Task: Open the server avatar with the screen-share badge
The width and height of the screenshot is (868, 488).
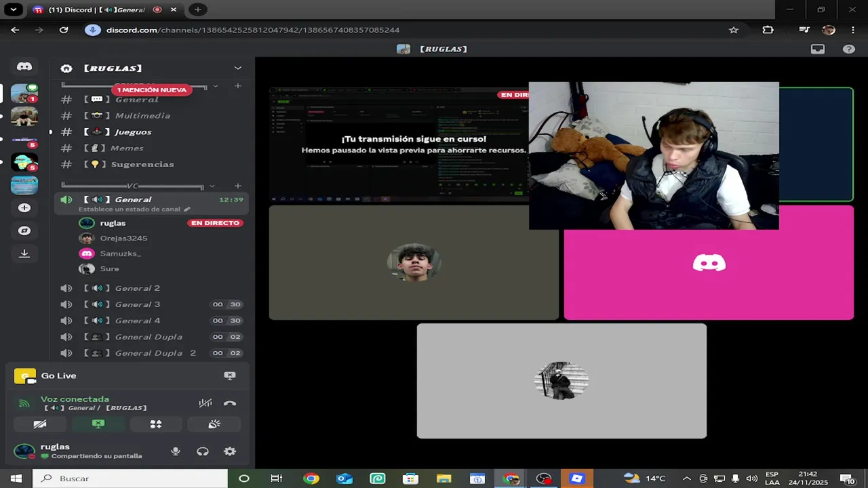Action: tap(24, 94)
